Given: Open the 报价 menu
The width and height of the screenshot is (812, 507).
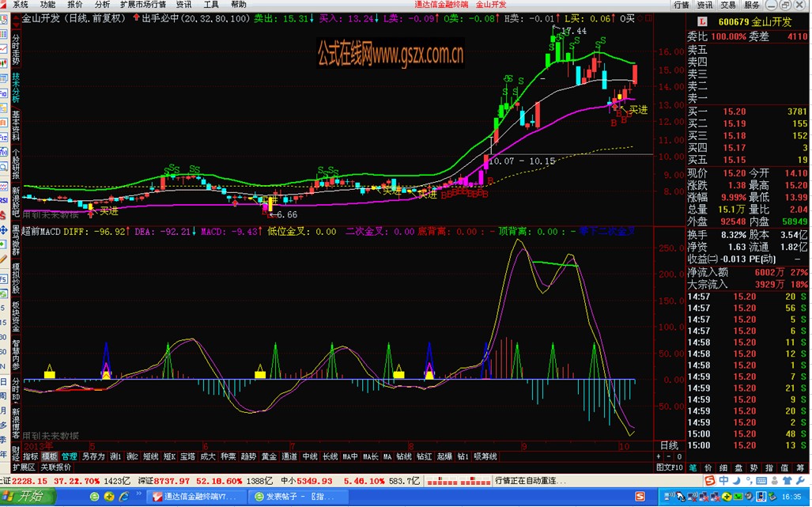Looking at the screenshot, I should (75, 5).
